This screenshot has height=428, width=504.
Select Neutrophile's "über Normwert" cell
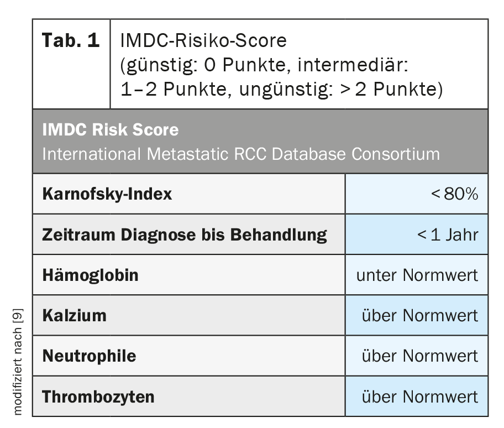point(419,356)
